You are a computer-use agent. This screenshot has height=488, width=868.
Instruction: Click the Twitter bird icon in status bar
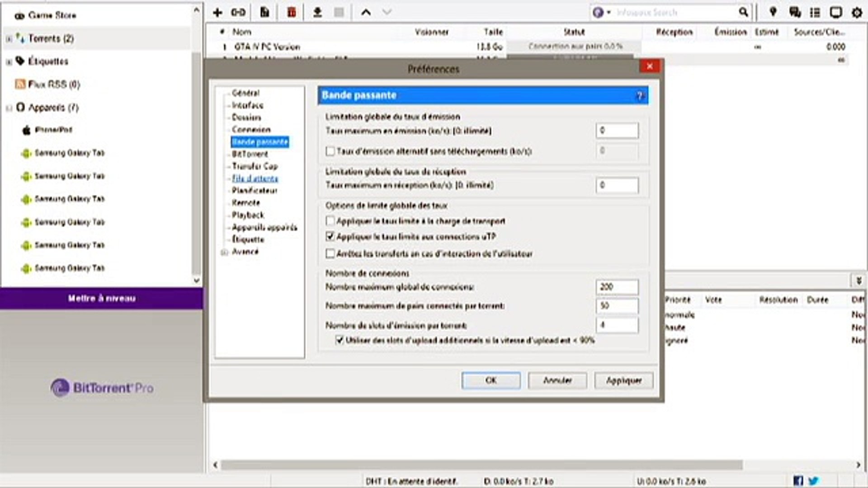point(813,481)
